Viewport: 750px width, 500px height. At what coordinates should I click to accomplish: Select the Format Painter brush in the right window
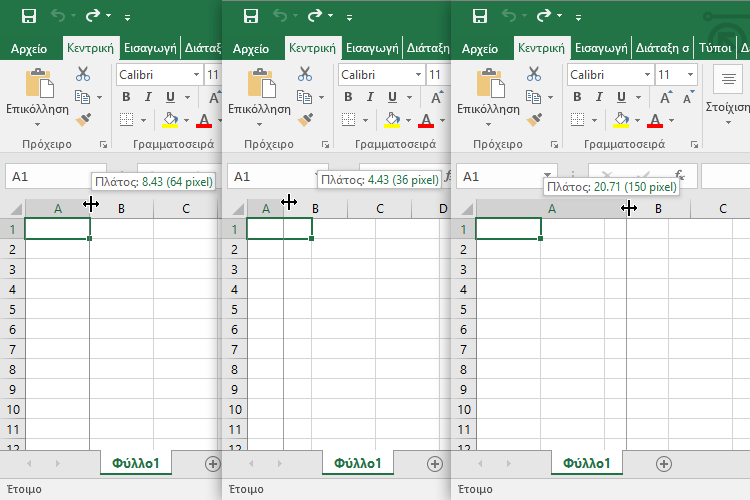pyautogui.click(x=534, y=120)
